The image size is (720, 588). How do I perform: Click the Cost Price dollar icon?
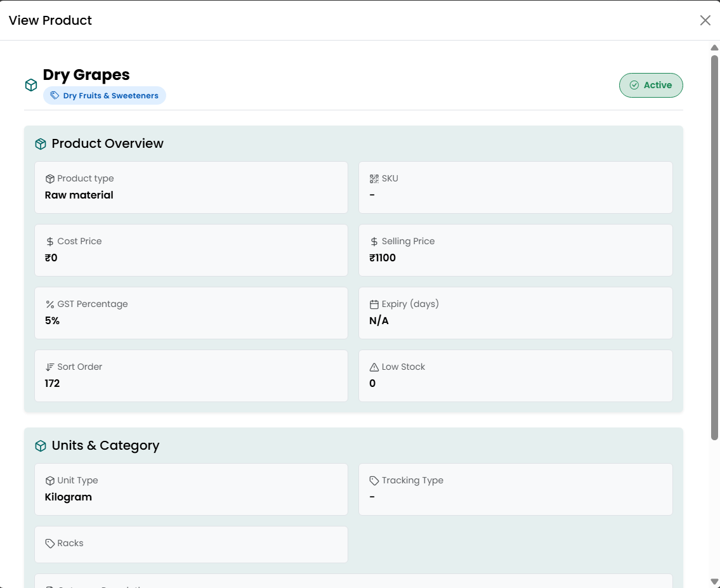50,242
